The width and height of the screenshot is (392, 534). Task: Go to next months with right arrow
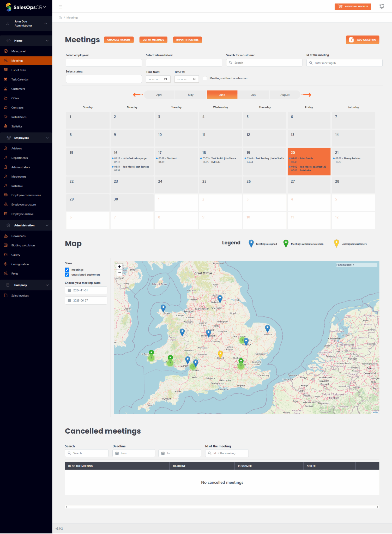click(x=306, y=95)
